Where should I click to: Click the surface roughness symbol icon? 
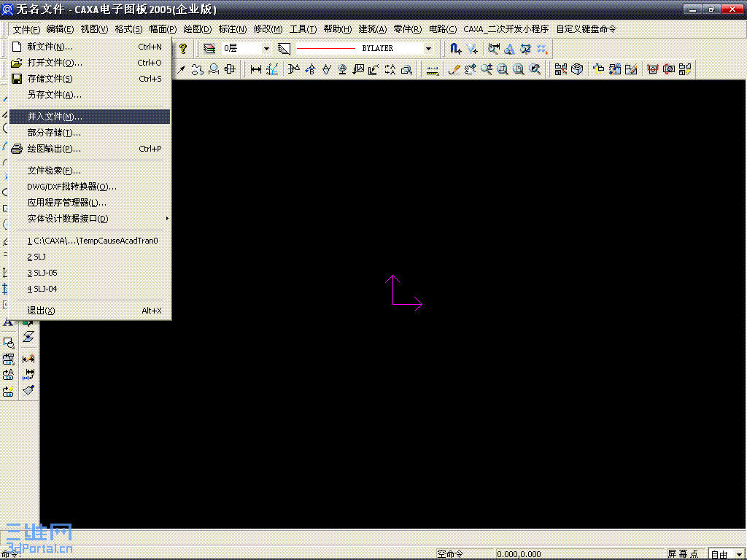tap(326, 69)
